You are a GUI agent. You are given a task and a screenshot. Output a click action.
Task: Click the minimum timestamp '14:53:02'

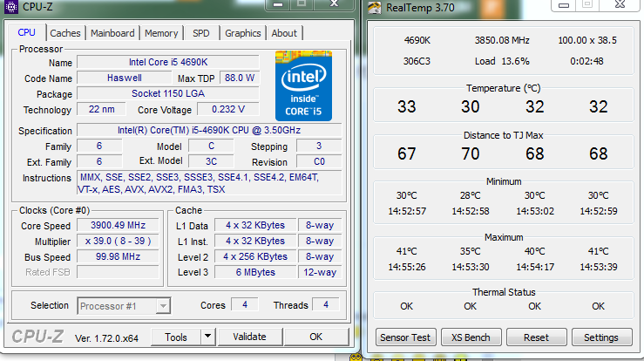(535, 211)
